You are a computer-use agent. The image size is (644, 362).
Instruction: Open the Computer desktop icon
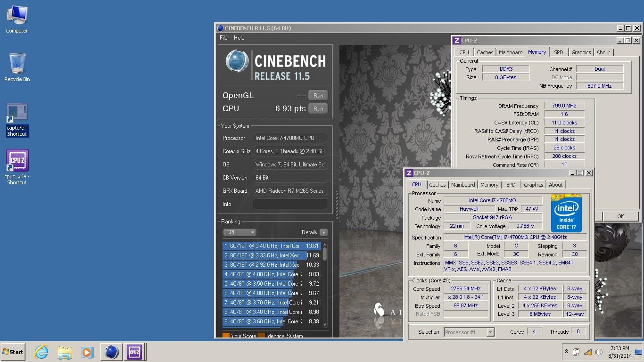tap(17, 20)
